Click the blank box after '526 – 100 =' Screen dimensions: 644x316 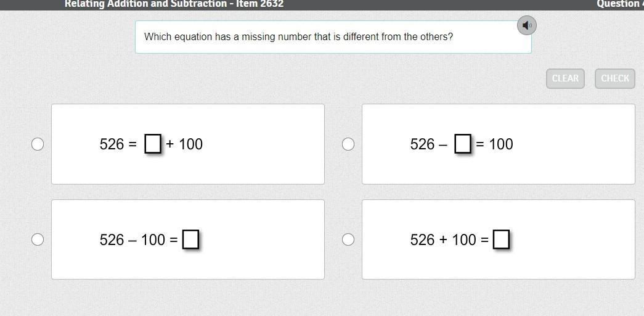pos(190,239)
